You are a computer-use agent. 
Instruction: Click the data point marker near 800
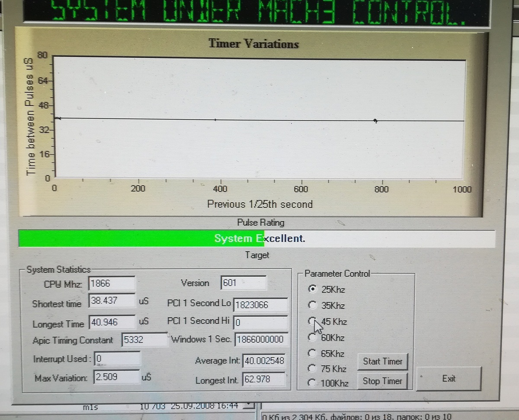click(375, 121)
